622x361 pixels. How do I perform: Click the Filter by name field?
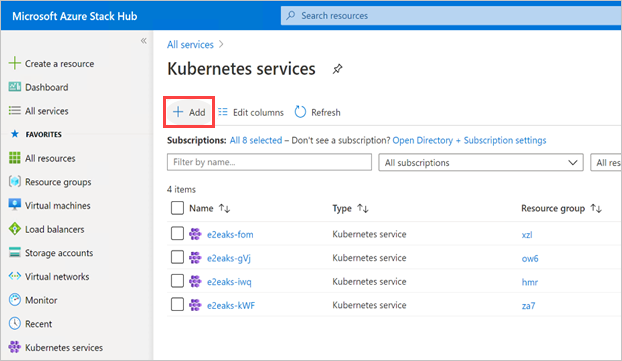click(x=269, y=162)
